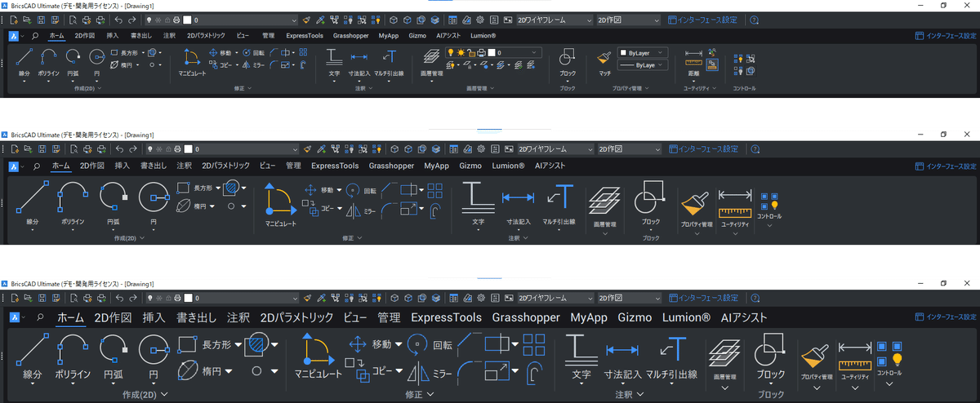Click インターフェース設定 link at top window ribbon right

[x=945, y=36]
